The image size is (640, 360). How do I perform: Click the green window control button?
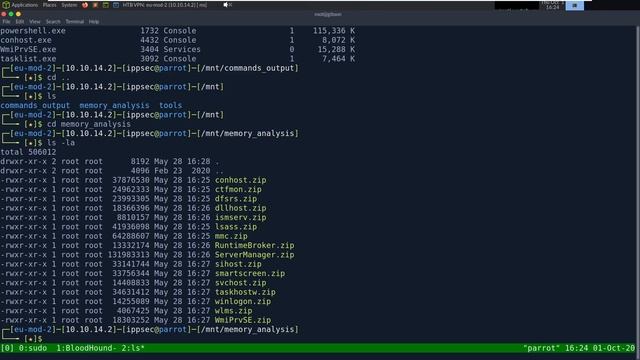pos(11,14)
